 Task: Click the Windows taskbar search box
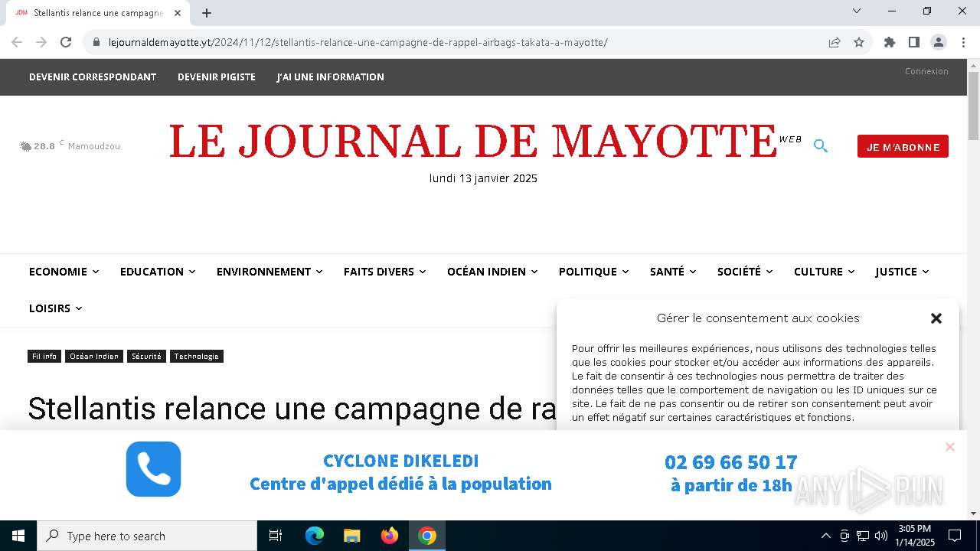click(147, 536)
